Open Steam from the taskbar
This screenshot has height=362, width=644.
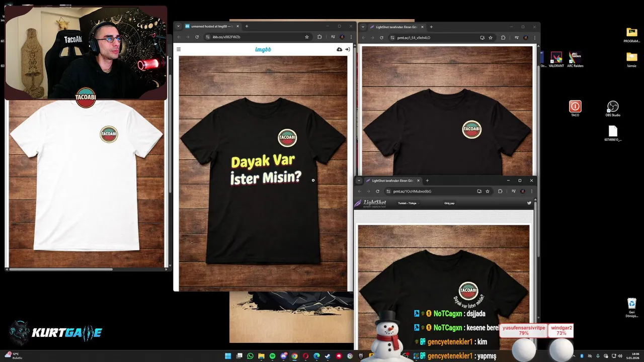click(x=328, y=356)
